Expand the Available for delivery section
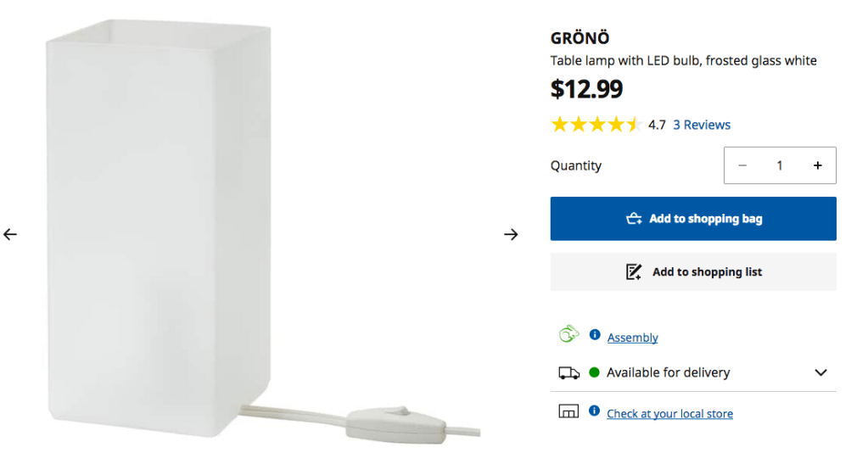This screenshot has height=464, width=868. pyautogui.click(x=820, y=372)
